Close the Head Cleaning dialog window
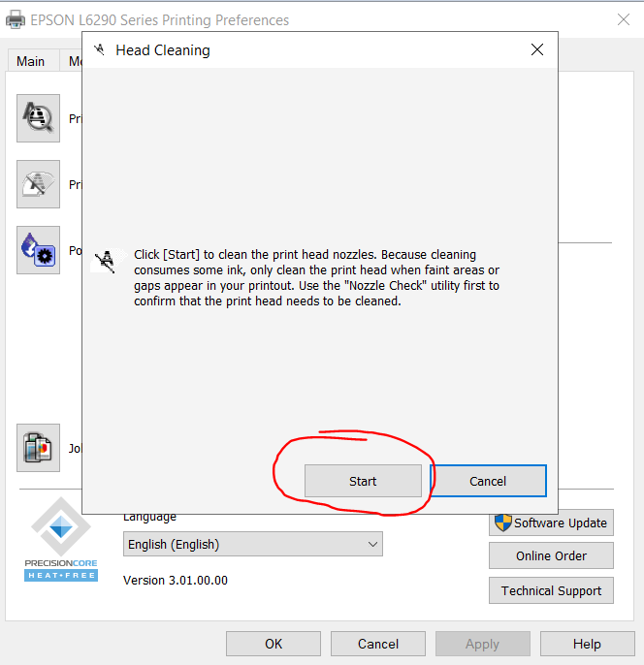The image size is (644, 665). pos(536,49)
